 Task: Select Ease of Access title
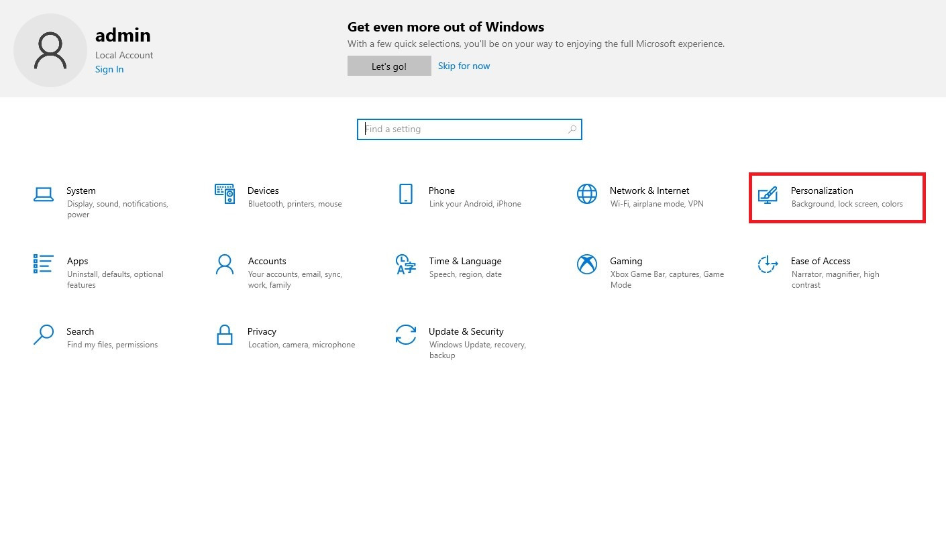(821, 261)
